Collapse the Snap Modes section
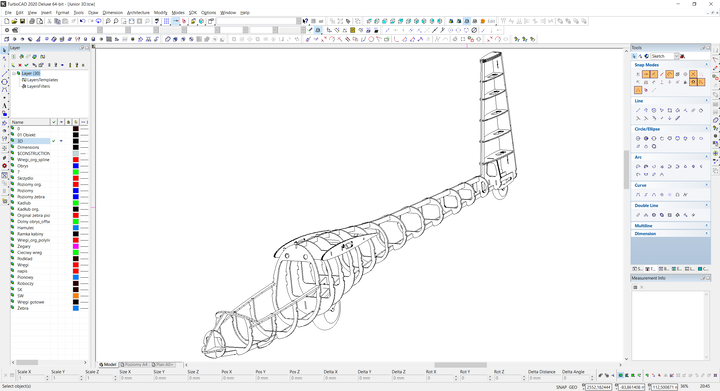Screen dimensions: 720x391 click(x=707, y=65)
